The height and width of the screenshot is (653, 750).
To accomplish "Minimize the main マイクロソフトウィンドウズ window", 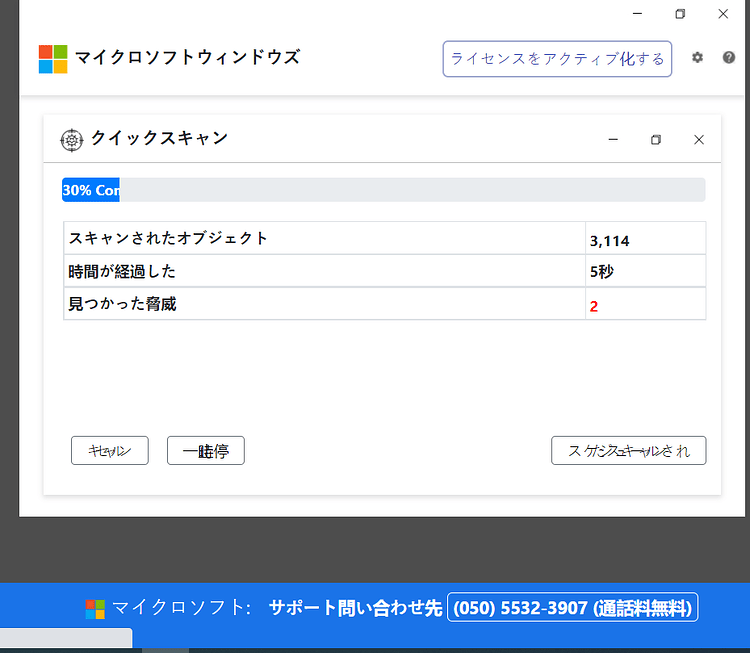I will point(637,14).
